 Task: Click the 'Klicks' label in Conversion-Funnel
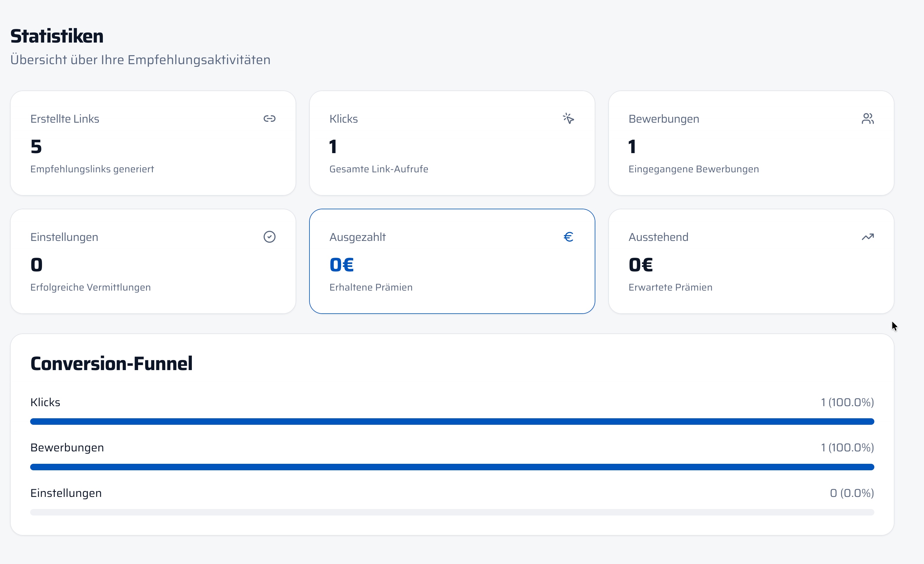45,402
